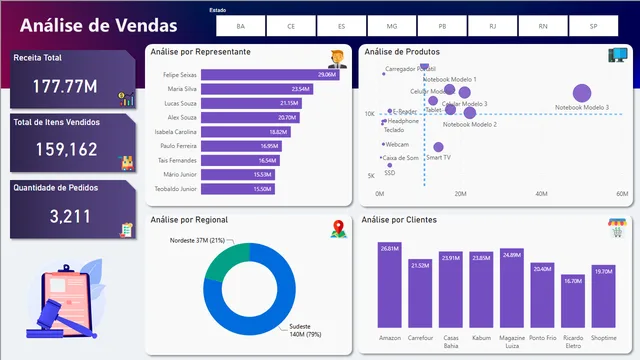Click the SSD scatter point

click(x=390, y=165)
